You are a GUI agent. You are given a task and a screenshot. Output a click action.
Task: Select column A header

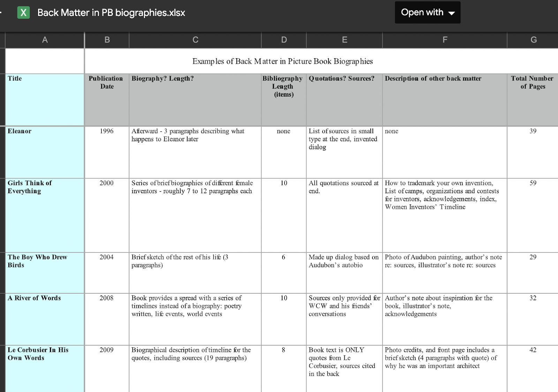tap(45, 40)
